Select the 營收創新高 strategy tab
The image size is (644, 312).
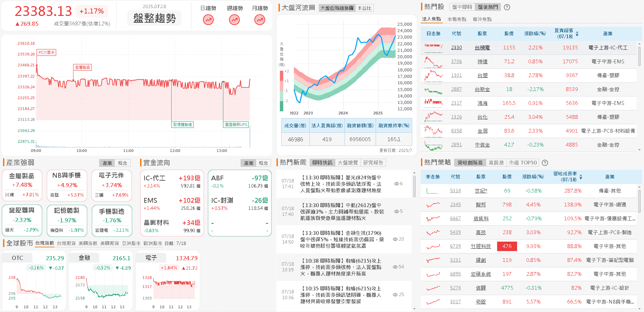pyautogui.click(x=470, y=163)
